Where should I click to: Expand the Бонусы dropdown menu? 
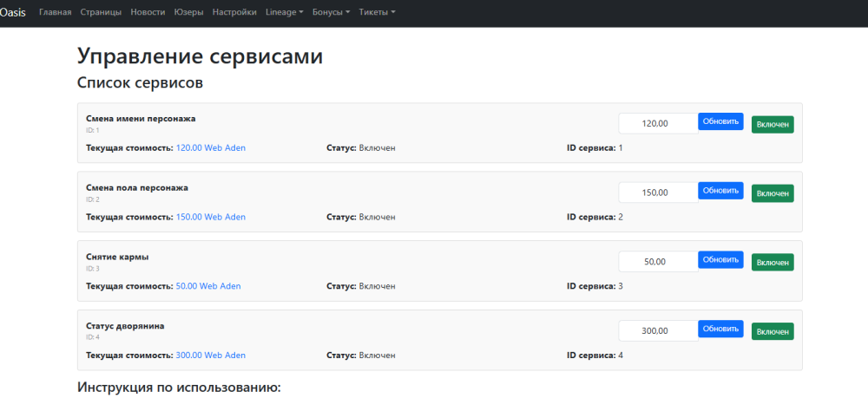tap(331, 12)
